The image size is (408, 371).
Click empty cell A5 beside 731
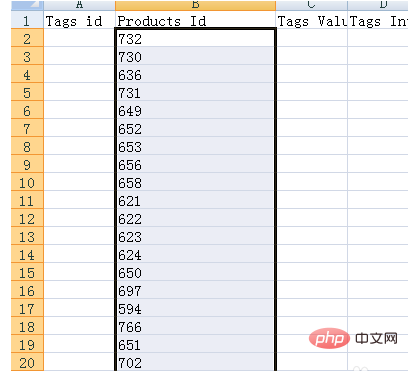(79, 93)
